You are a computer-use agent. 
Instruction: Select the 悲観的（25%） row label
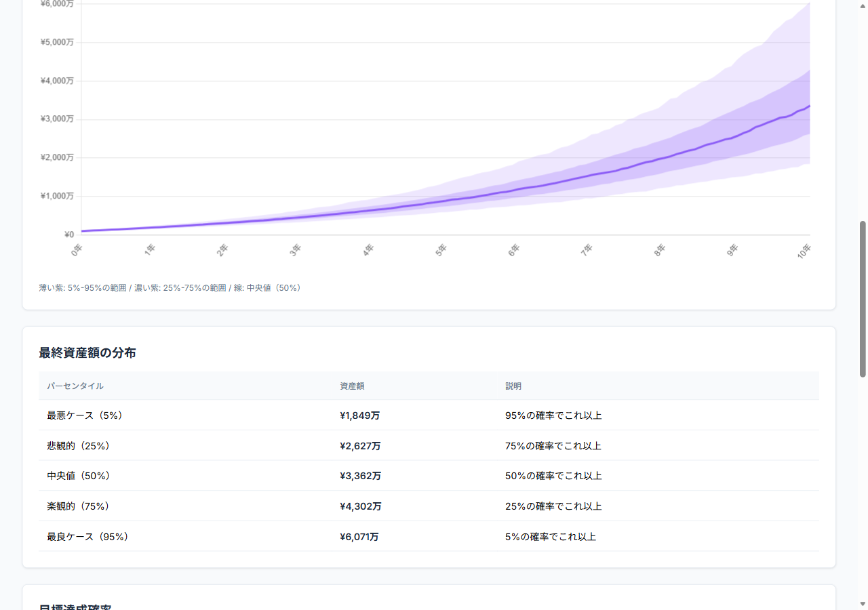pyautogui.click(x=79, y=446)
